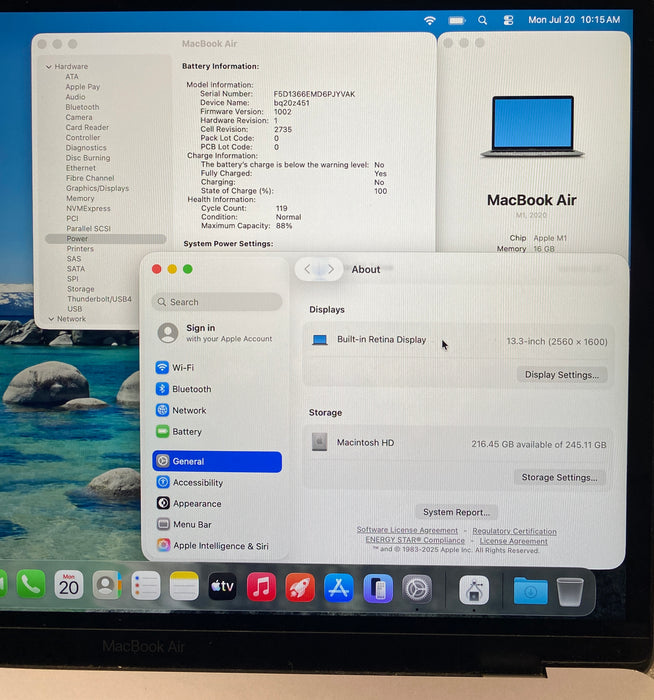Go back with the left chevron
654x700 pixels.
click(x=307, y=269)
